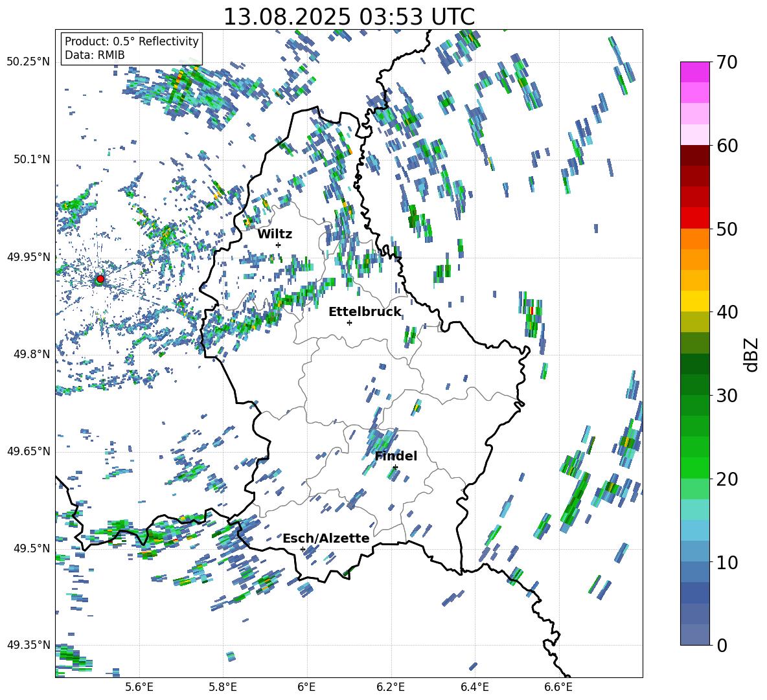
Task: Click the Wiltz city label
Action: pos(275,234)
